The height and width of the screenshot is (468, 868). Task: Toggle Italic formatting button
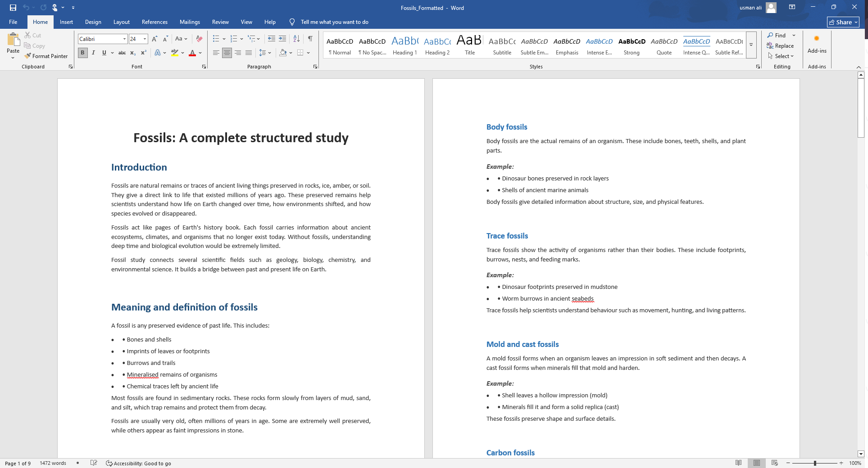(x=93, y=53)
